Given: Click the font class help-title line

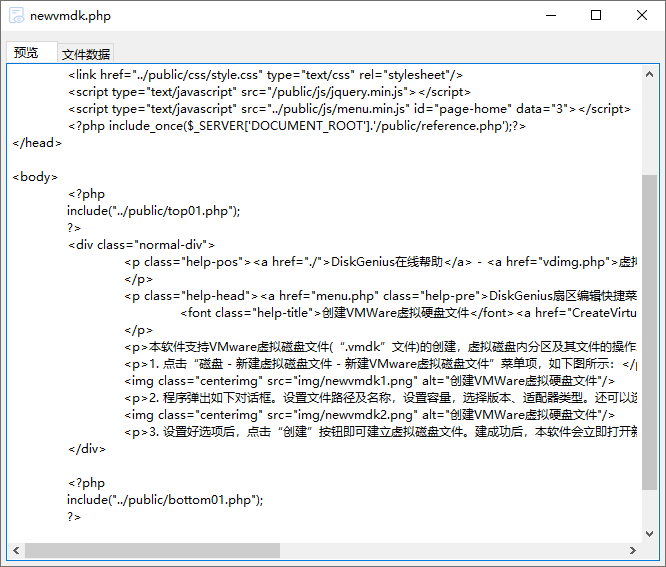Looking at the screenshot, I should (409, 313).
